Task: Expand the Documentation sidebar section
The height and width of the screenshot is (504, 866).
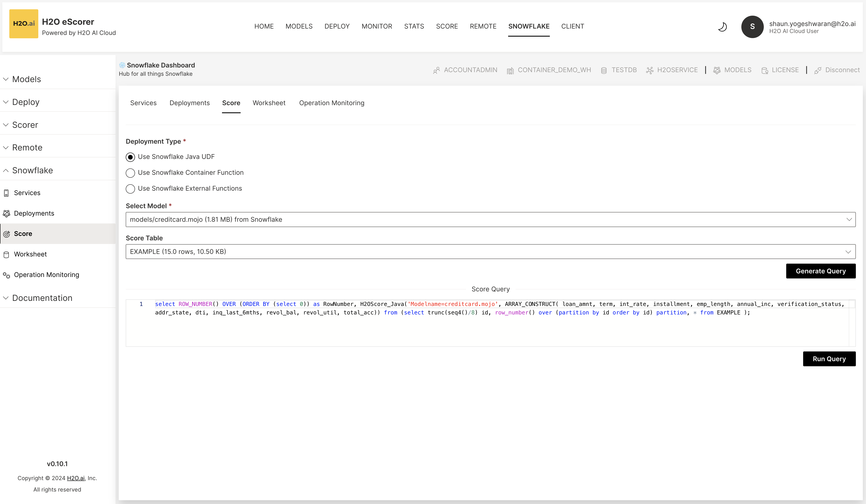Action: click(x=42, y=298)
